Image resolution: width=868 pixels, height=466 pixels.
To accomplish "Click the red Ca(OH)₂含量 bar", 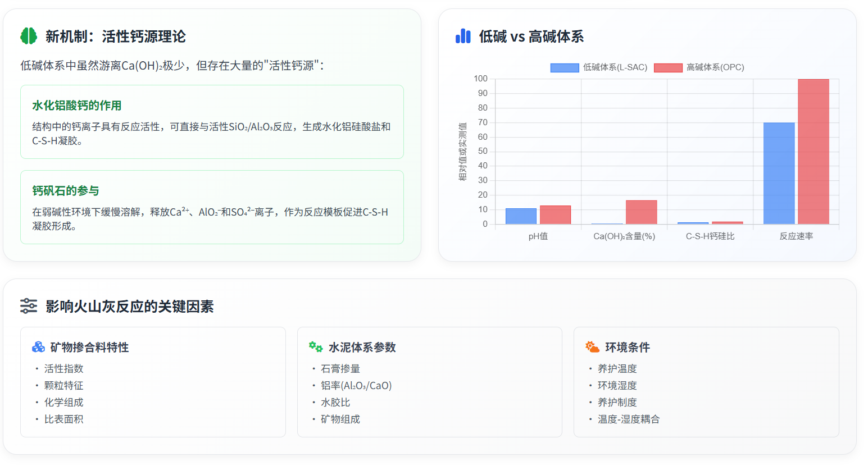I will [x=641, y=212].
